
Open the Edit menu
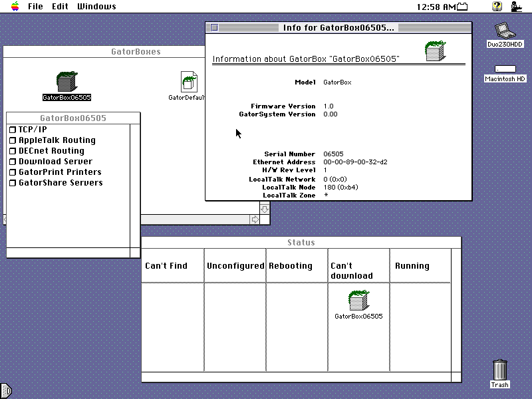click(x=60, y=7)
